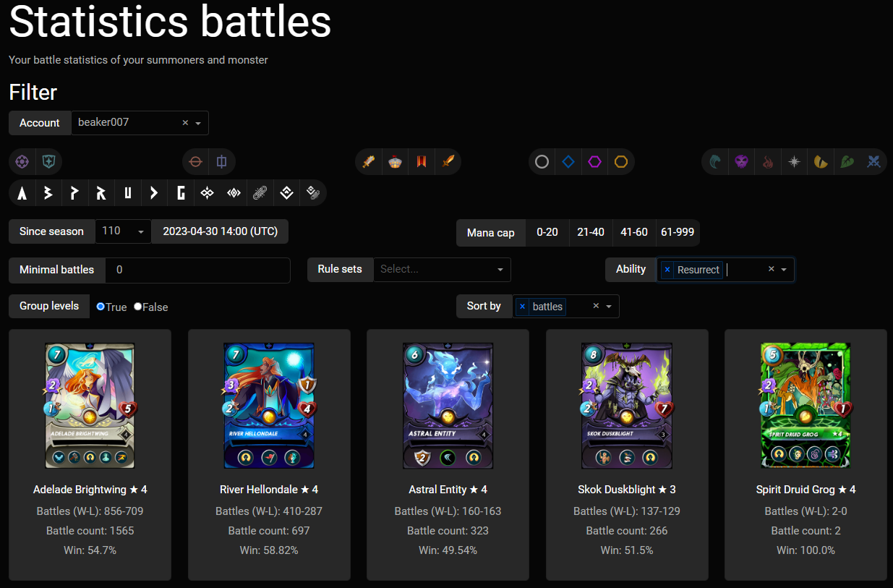Click 'Battles (W-L): 410-287' text
The image size is (893, 588).
click(269, 511)
